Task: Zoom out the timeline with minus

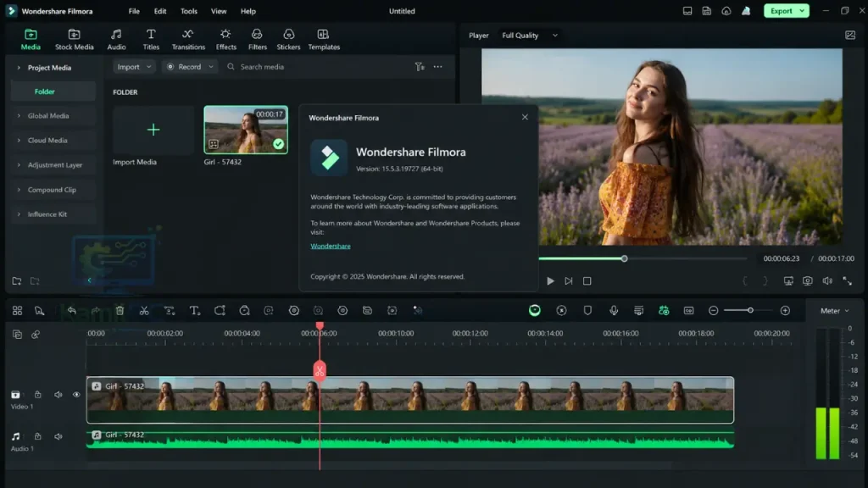Action: click(x=713, y=310)
